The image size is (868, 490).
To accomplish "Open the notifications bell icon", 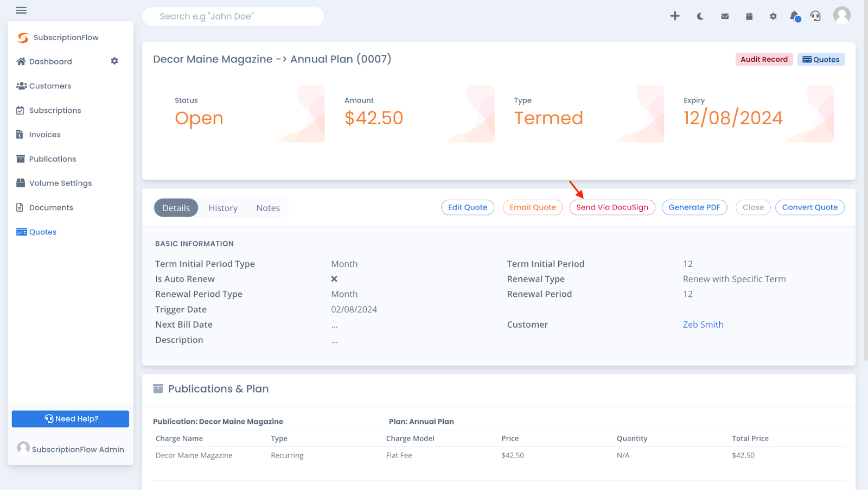I will point(795,16).
